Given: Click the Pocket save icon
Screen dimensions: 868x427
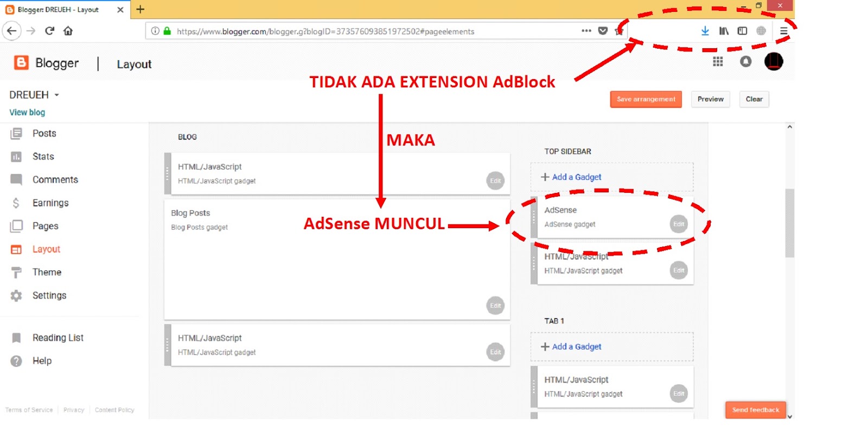Looking at the screenshot, I should [603, 31].
